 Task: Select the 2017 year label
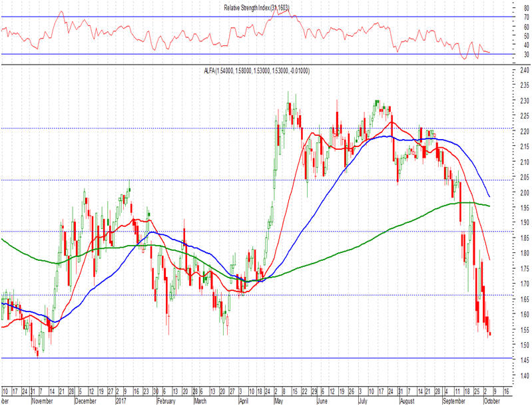coord(121,401)
